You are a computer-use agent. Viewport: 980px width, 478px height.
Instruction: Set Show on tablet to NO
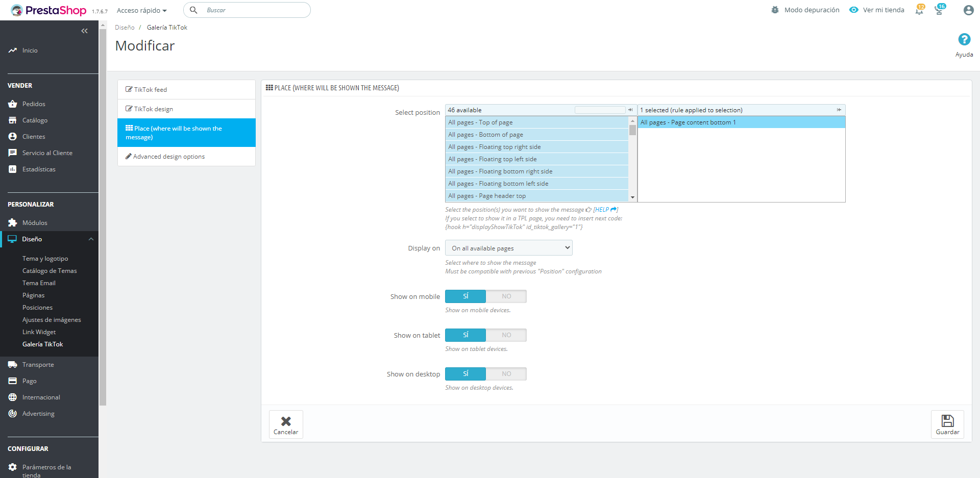click(x=506, y=335)
